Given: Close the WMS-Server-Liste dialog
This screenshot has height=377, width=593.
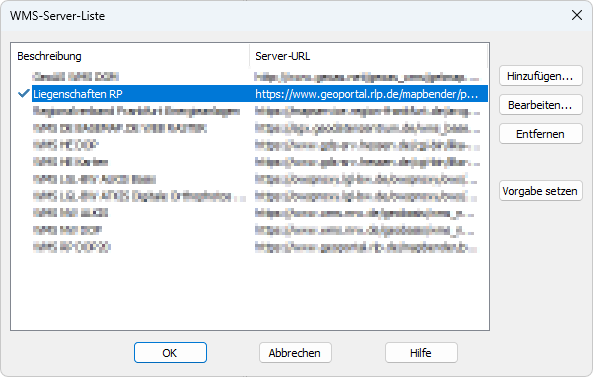Looking at the screenshot, I should coord(577,15).
